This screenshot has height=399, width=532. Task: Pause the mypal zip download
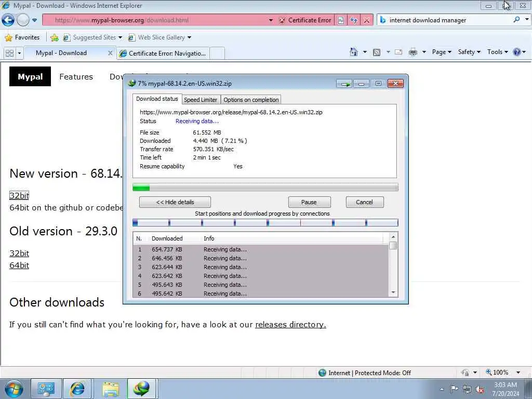click(309, 202)
